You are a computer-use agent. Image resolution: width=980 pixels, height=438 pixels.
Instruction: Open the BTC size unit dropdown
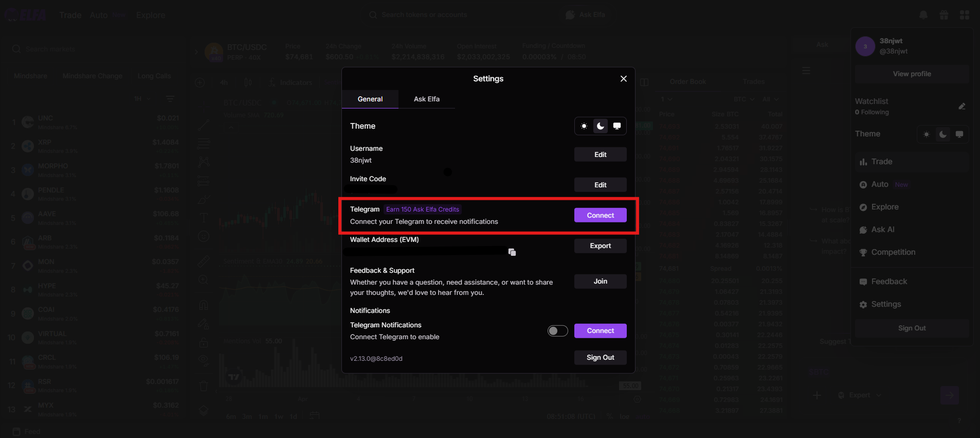click(744, 99)
